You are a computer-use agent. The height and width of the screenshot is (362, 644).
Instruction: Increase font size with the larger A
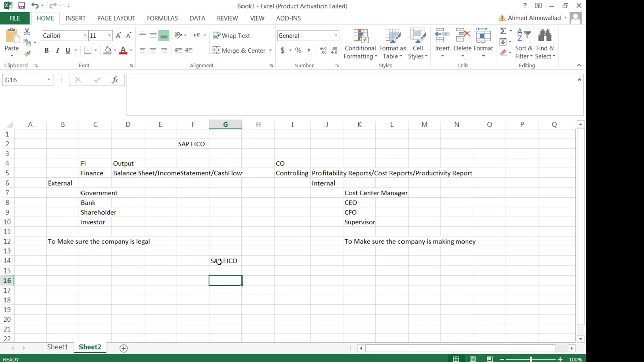118,35
